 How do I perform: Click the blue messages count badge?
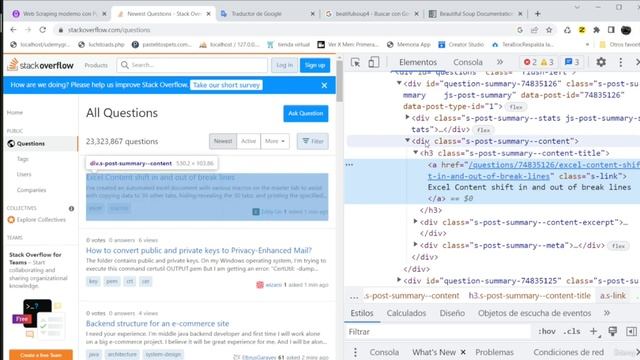[572, 62]
